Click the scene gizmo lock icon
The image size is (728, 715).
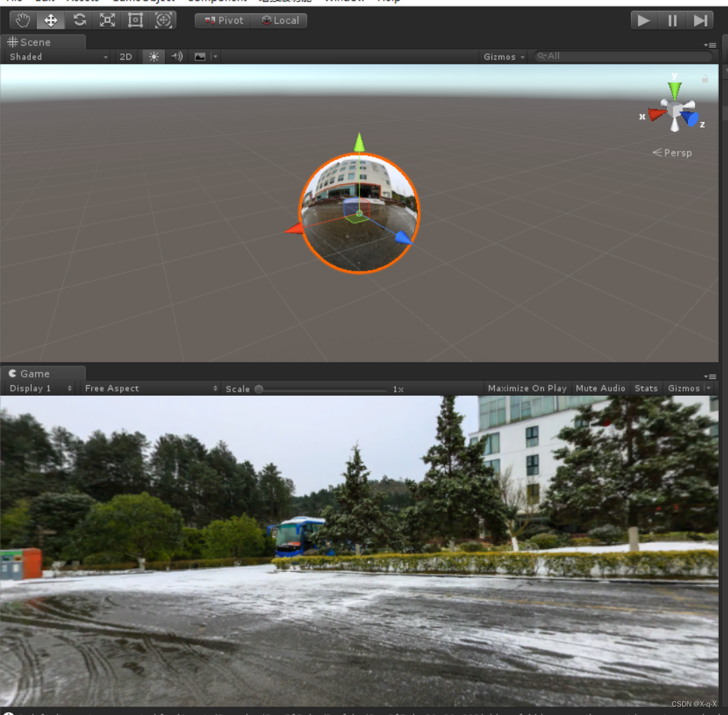click(x=705, y=79)
